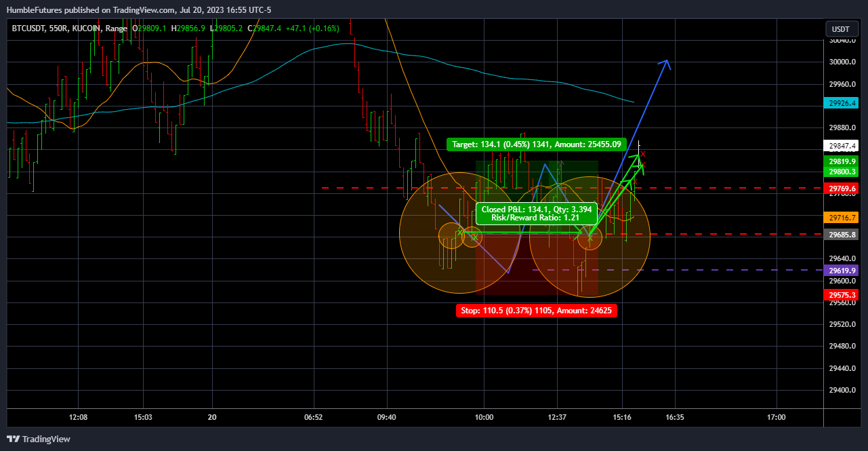Click the 15:16 time axis label

(x=622, y=417)
